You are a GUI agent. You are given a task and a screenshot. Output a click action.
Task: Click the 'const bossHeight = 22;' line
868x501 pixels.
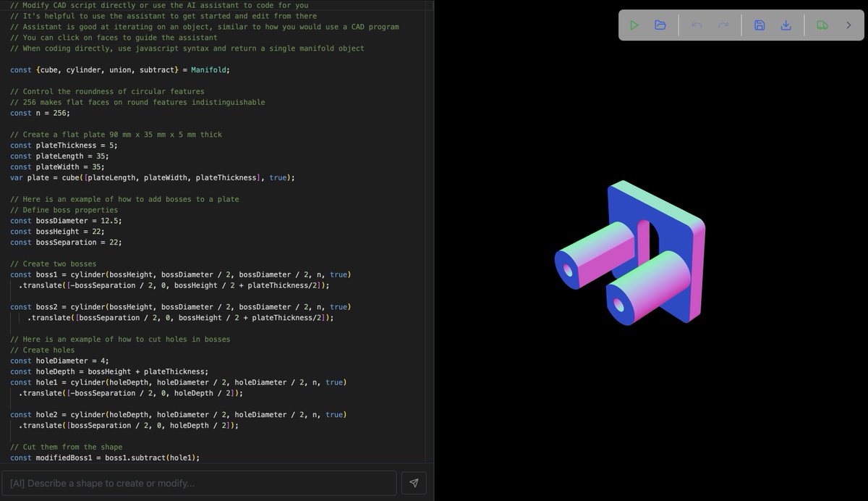[57, 232]
